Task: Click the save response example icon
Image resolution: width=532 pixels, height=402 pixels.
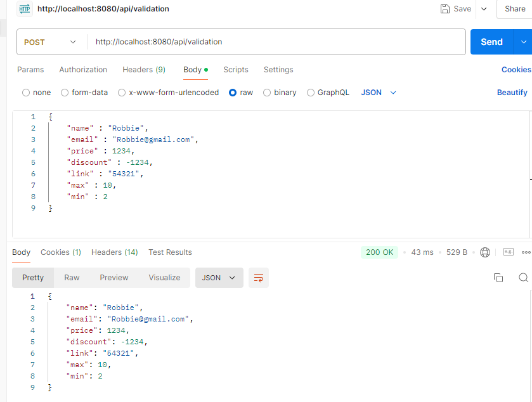Action: click(x=509, y=252)
